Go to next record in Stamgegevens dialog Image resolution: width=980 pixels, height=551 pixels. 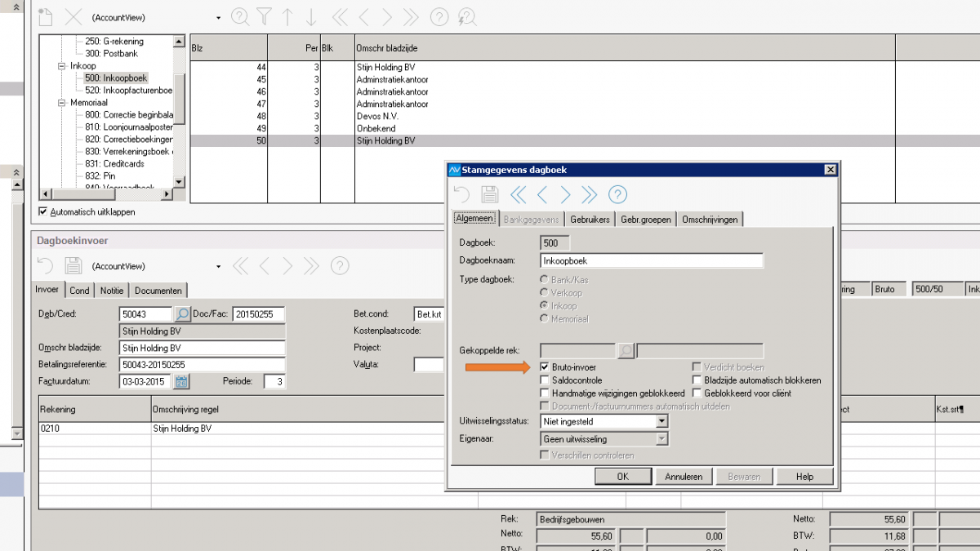pyautogui.click(x=566, y=194)
